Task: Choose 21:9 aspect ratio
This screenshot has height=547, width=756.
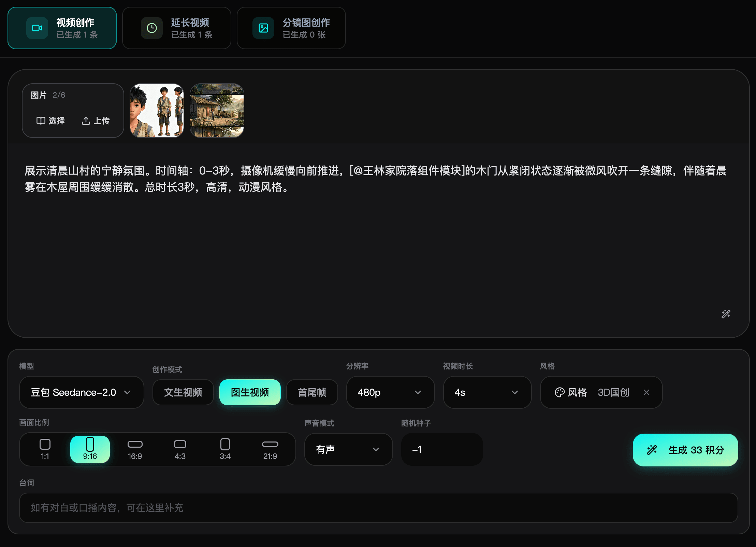Action: [x=270, y=449]
